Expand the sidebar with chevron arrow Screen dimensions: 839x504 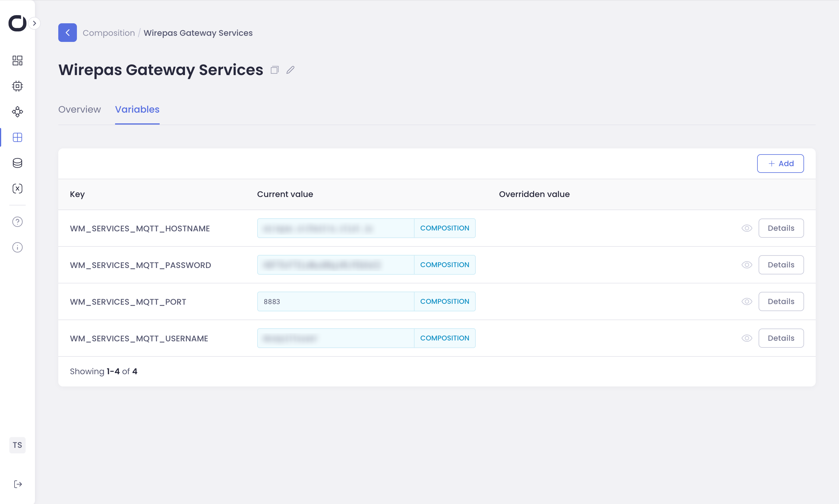(x=34, y=24)
